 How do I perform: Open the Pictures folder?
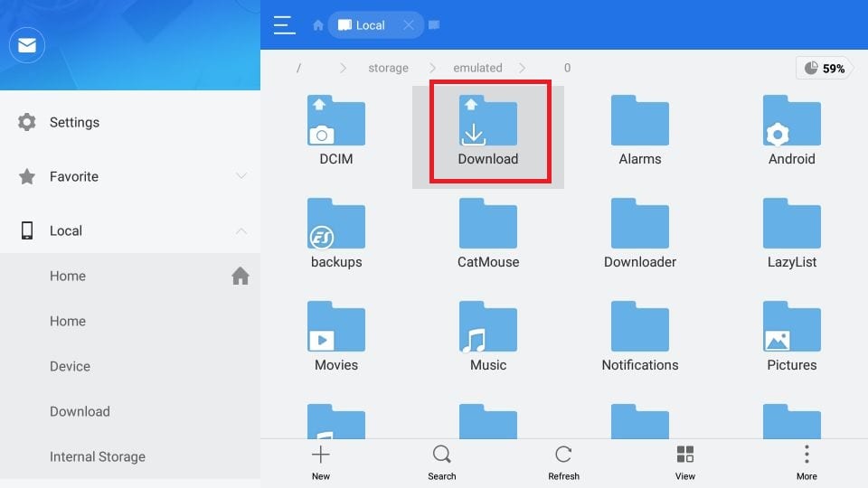(x=792, y=336)
